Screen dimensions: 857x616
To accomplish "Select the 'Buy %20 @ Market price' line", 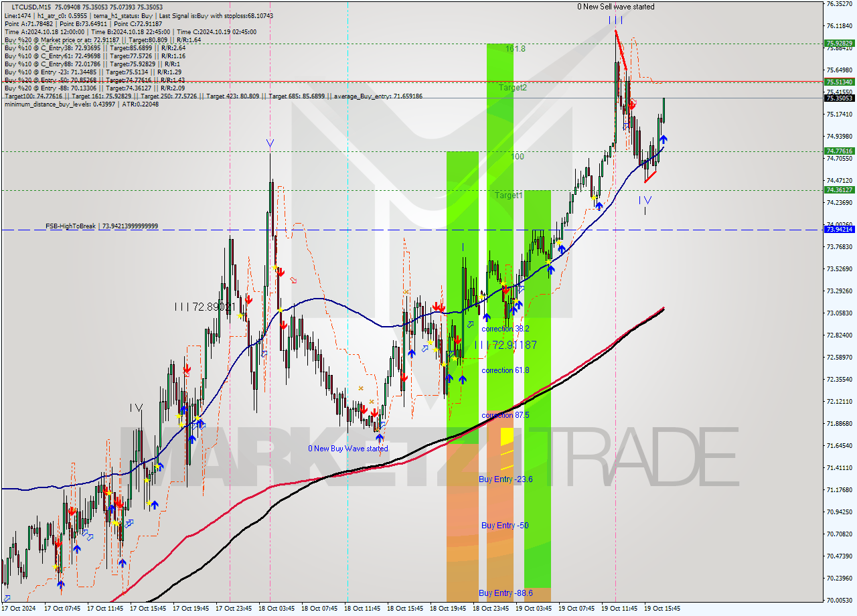I will tap(102, 40).
